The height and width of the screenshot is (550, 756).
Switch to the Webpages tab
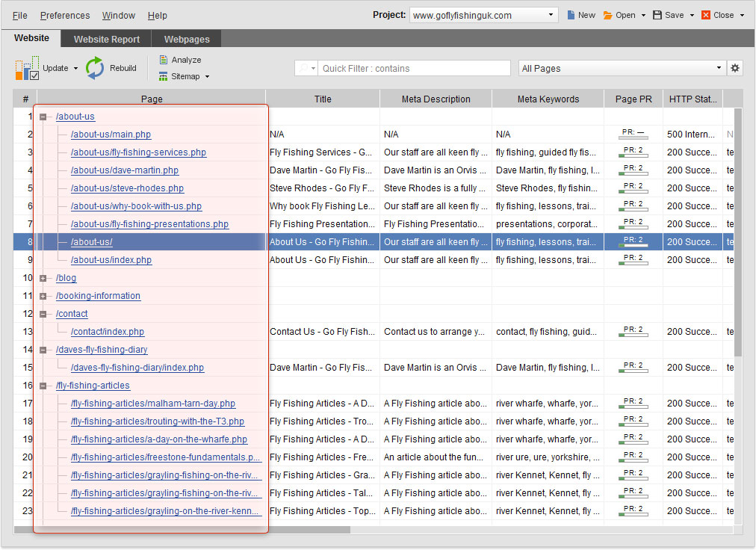(187, 39)
